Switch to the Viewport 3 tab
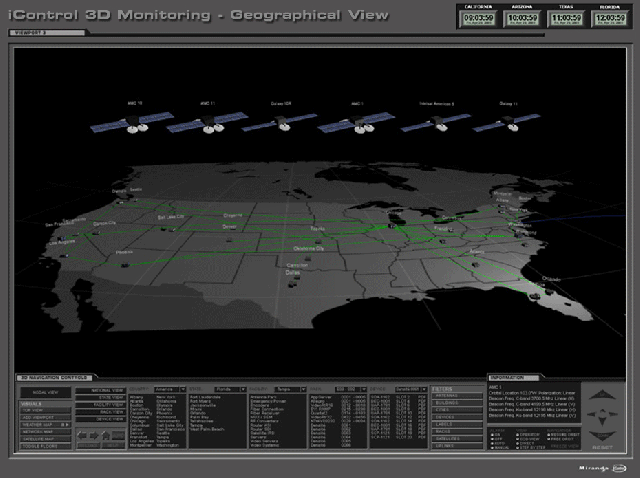 tap(47, 33)
